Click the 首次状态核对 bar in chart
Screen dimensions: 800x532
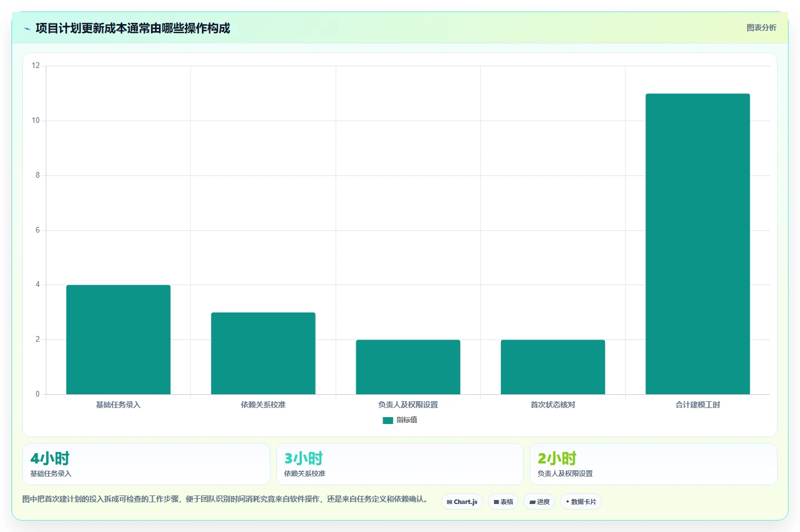pos(553,367)
